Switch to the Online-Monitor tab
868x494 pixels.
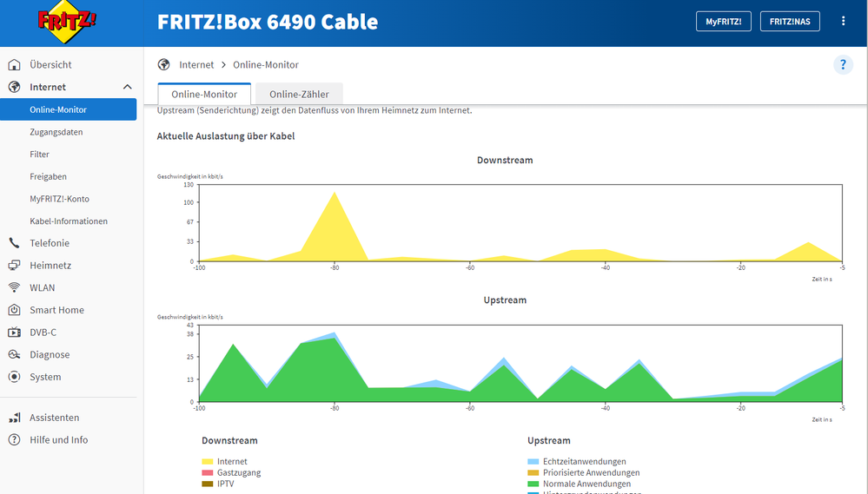pos(204,94)
